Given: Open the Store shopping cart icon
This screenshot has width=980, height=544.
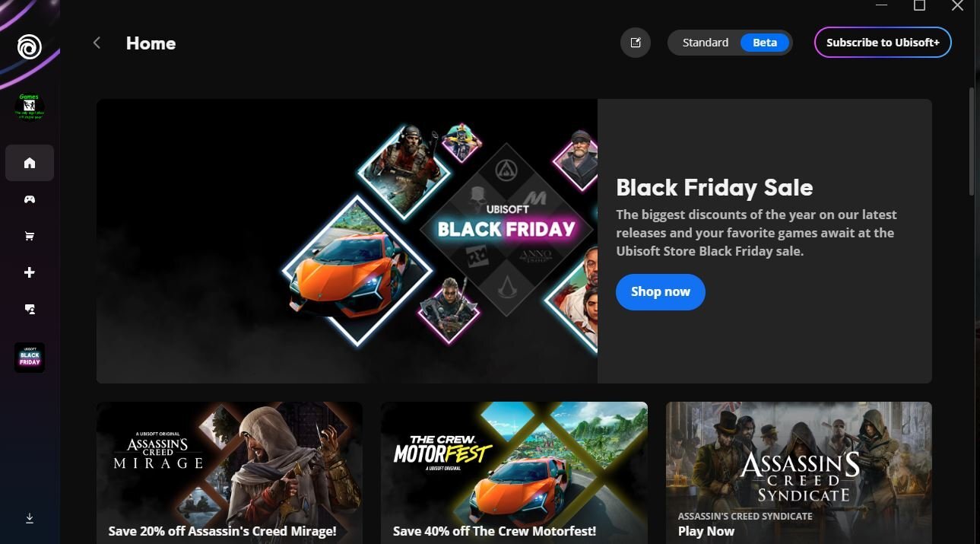Looking at the screenshot, I should (x=30, y=236).
